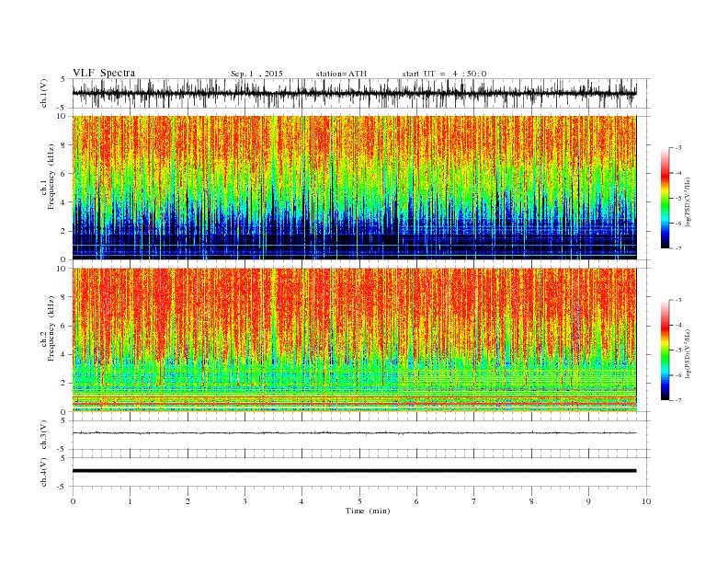Click the ch.1 'Frequency (kHz)' axis label
The height and width of the screenshot is (563, 728).
pyautogui.click(x=51, y=177)
